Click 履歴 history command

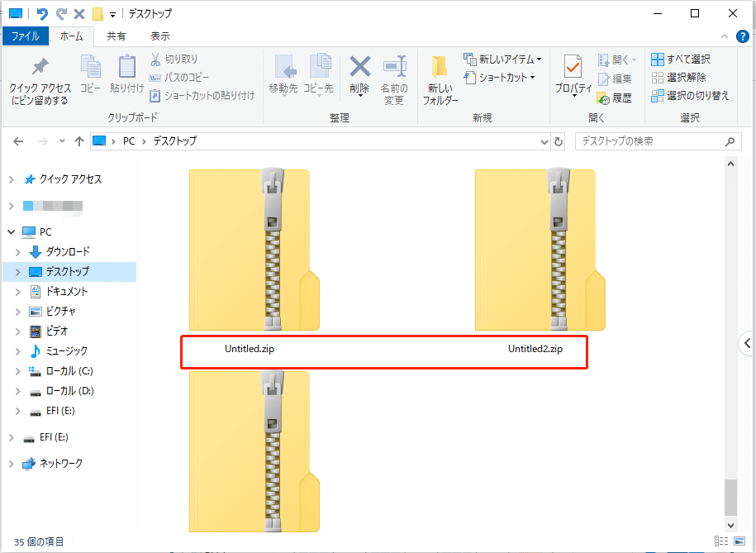(x=615, y=98)
